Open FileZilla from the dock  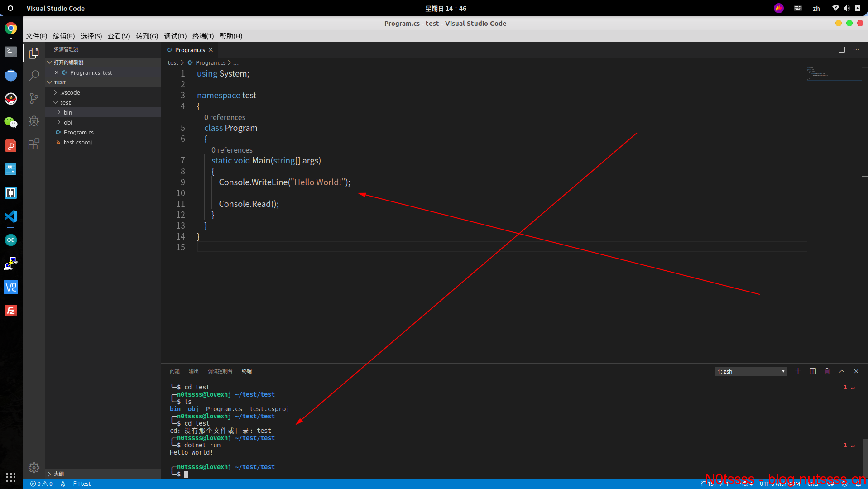coord(11,311)
